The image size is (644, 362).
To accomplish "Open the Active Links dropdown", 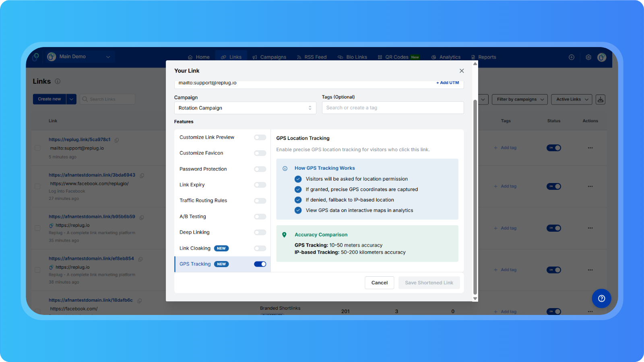I will click(x=572, y=99).
